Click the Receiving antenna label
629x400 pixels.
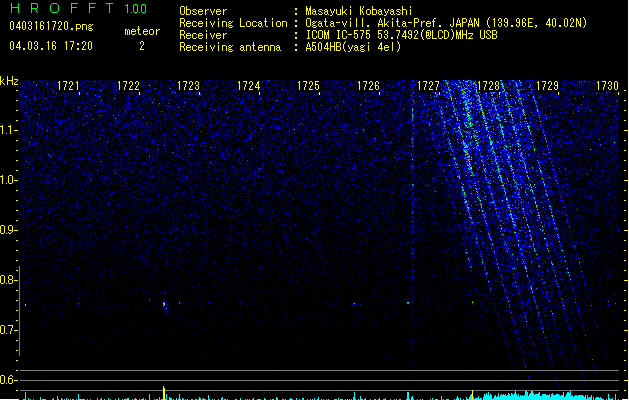[x=230, y=47]
